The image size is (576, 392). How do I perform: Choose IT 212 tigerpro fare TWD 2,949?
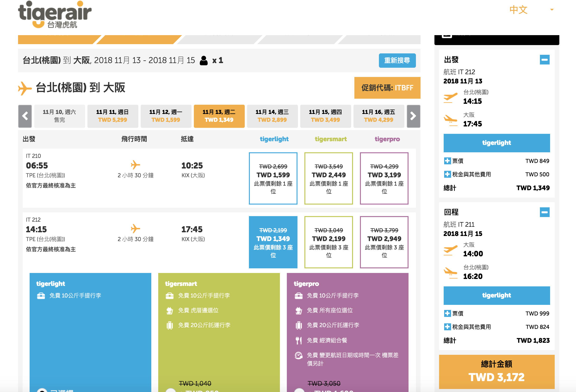tap(384, 242)
